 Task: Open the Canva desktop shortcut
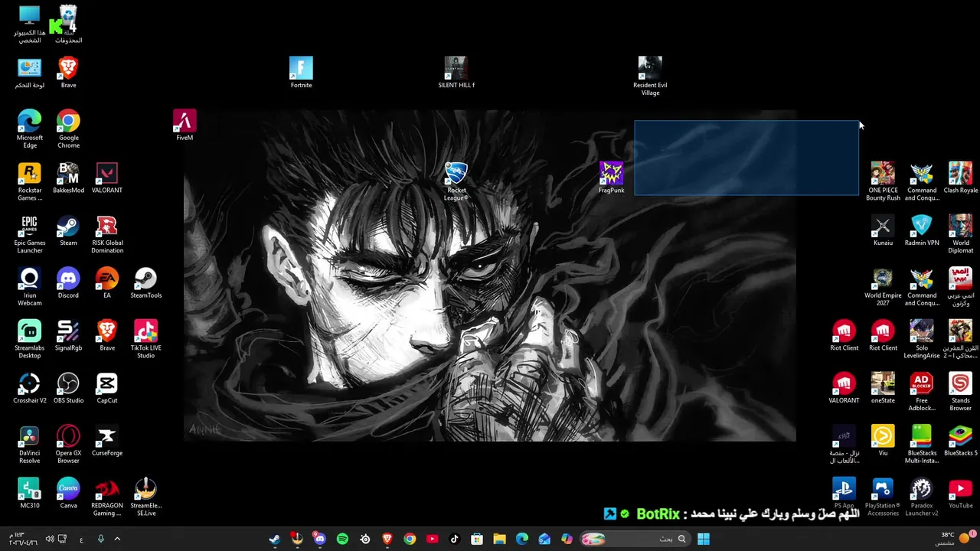pos(68,493)
